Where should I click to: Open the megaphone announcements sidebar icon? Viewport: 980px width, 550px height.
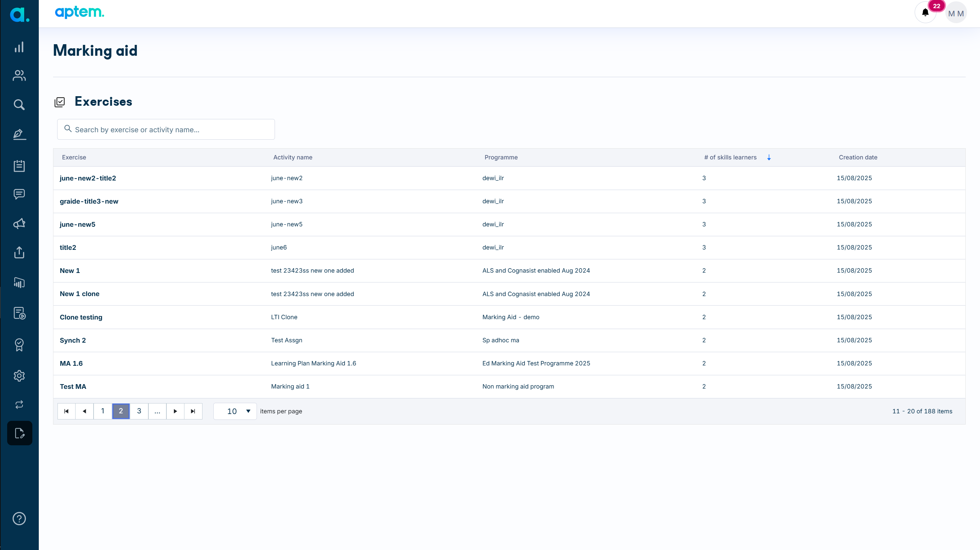pyautogui.click(x=19, y=223)
